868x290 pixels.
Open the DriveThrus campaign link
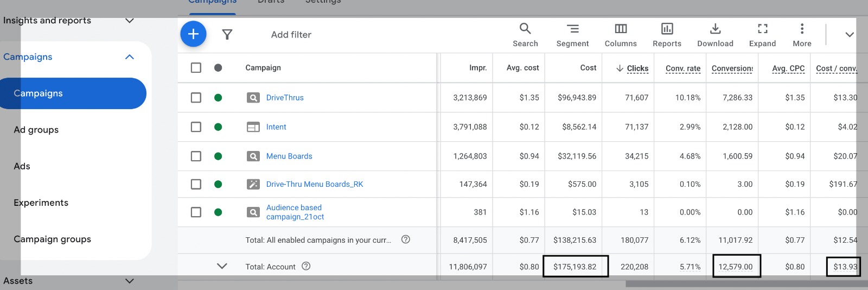point(285,98)
